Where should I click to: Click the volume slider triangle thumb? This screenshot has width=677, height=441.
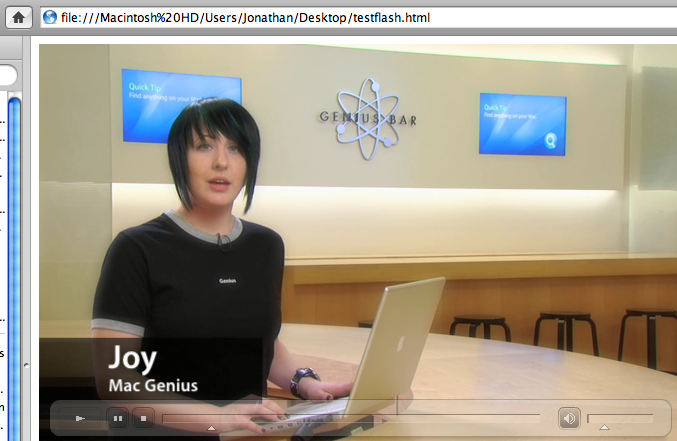click(x=604, y=427)
